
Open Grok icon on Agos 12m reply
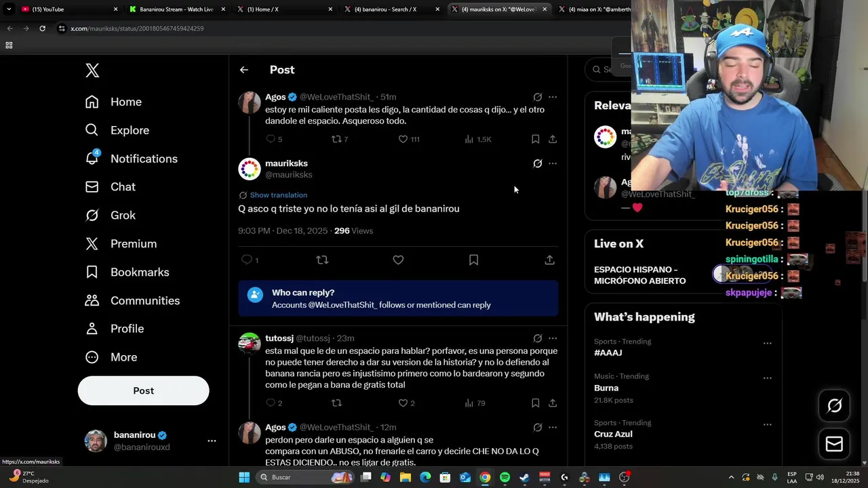537,428
